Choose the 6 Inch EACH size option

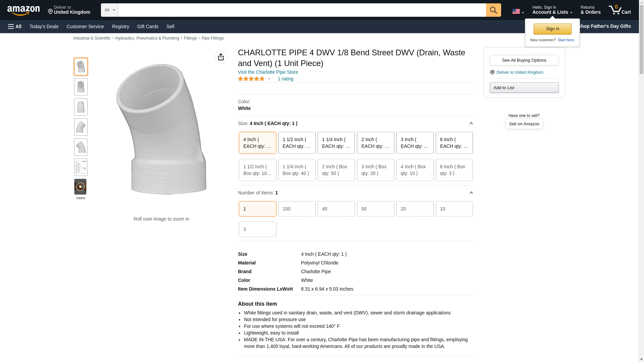pyautogui.click(x=454, y=143)
